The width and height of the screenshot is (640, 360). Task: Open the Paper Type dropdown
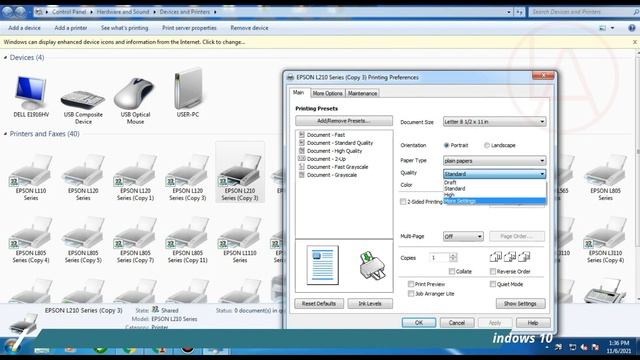pyautogui.click(x=494, y=161)
